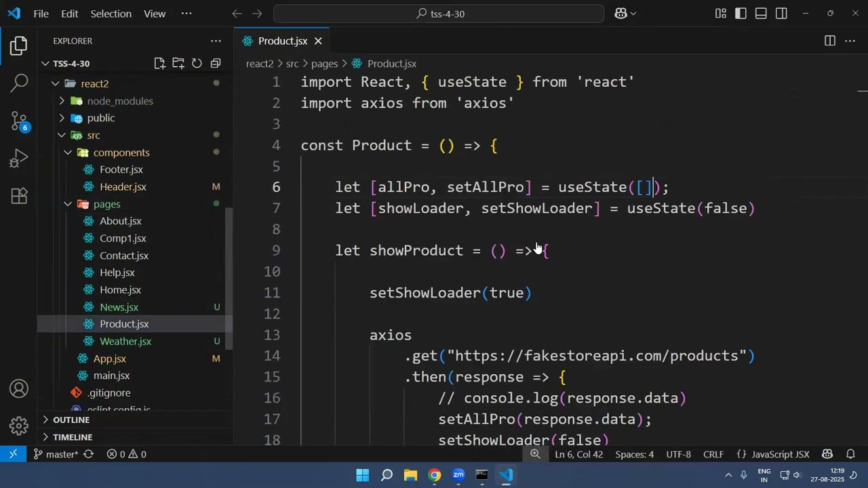Go forward in navigation history

[257, 14]
